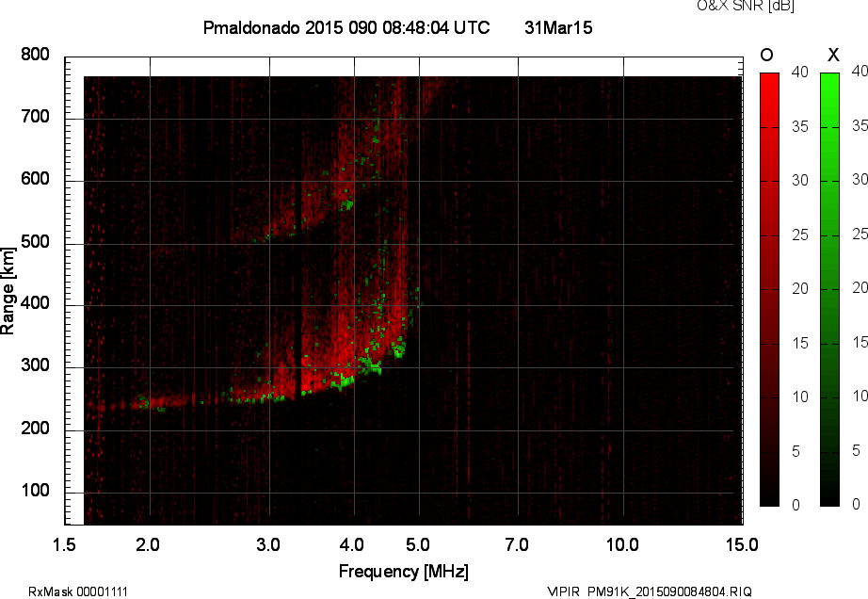This screenshot has height=599, width=868.
Task: Click the 1.5 MHz frequency tick label
Action: point(64,544)
